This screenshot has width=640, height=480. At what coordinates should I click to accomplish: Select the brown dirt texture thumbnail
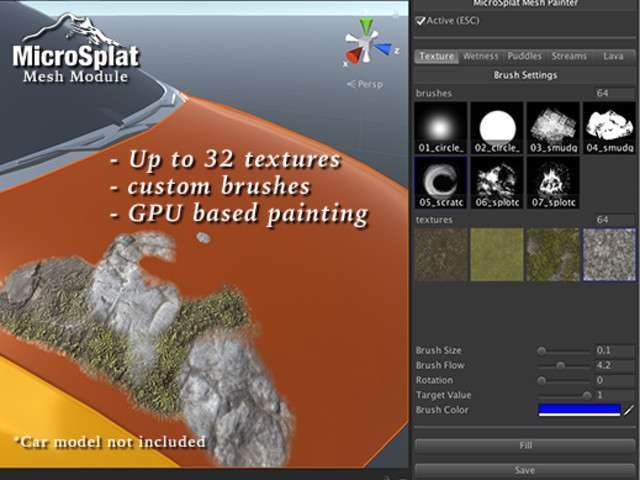click(x=441, y=255)
